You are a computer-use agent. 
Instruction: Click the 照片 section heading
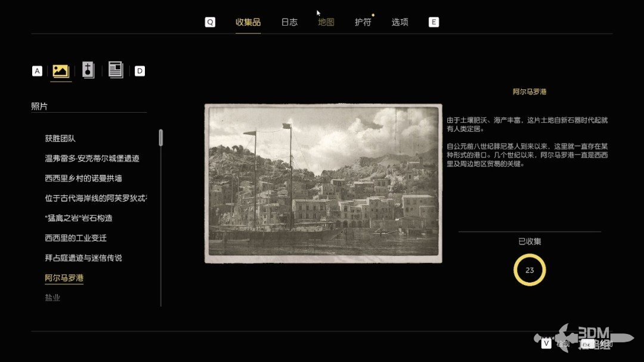[x=39, y=106]
